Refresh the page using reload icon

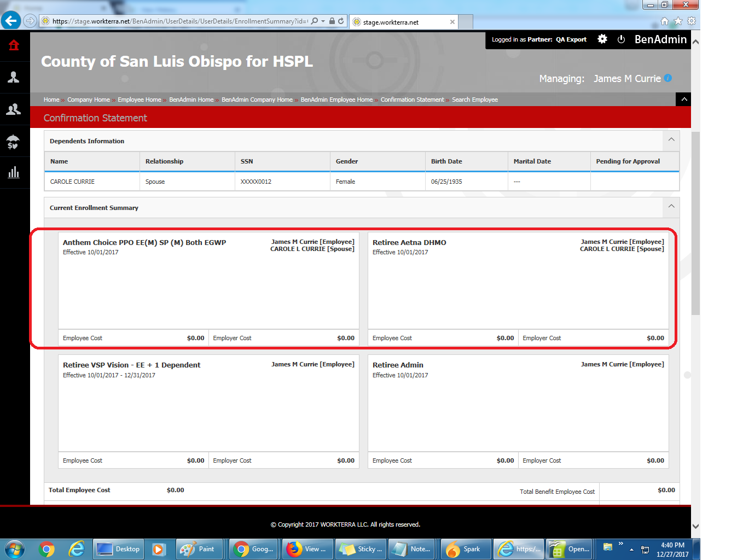[x=341, y=21]
